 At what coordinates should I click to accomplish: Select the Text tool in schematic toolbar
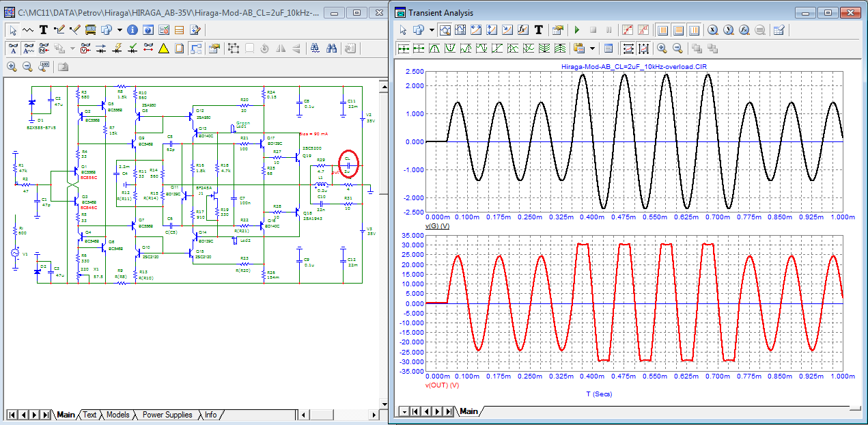click(43, 30)
